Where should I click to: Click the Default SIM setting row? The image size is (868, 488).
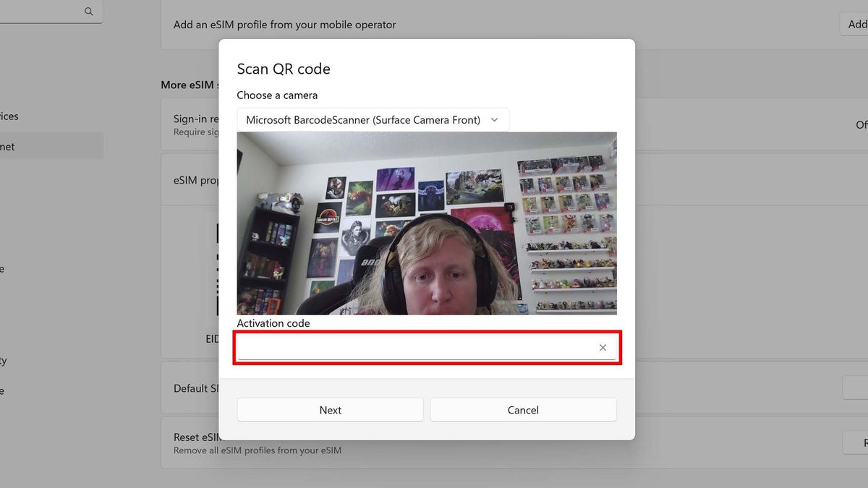tap(190, 388)
